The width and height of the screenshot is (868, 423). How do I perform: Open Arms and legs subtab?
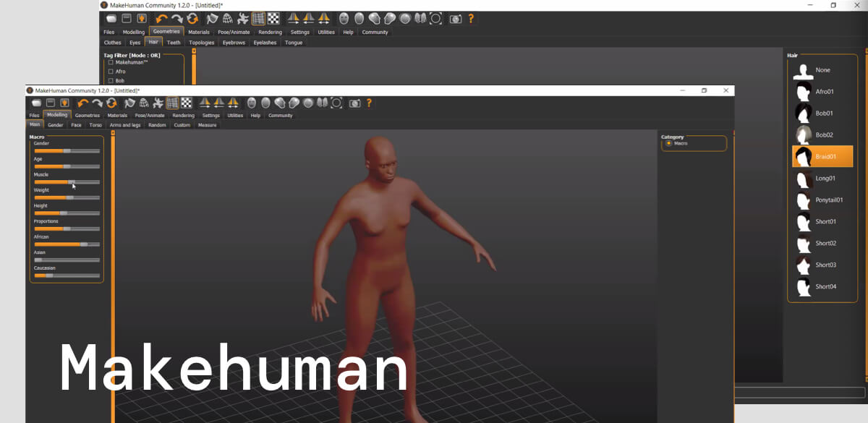(x=125, y=125)
